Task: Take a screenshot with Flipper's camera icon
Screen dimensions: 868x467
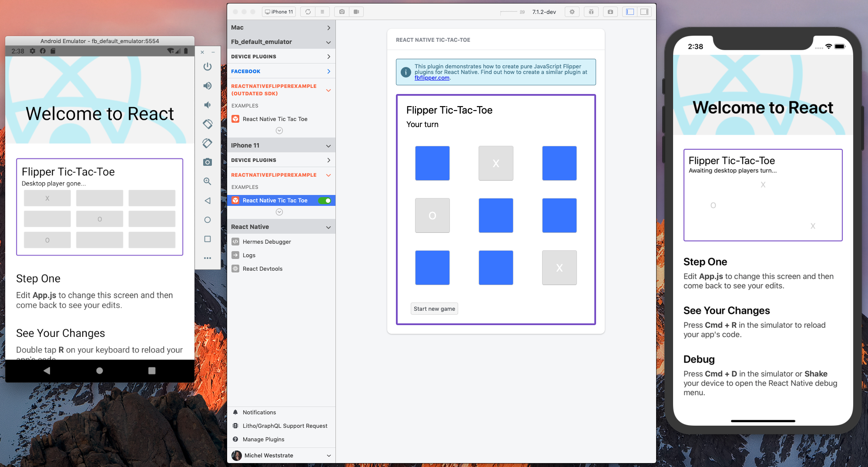Action: (342, 12)
